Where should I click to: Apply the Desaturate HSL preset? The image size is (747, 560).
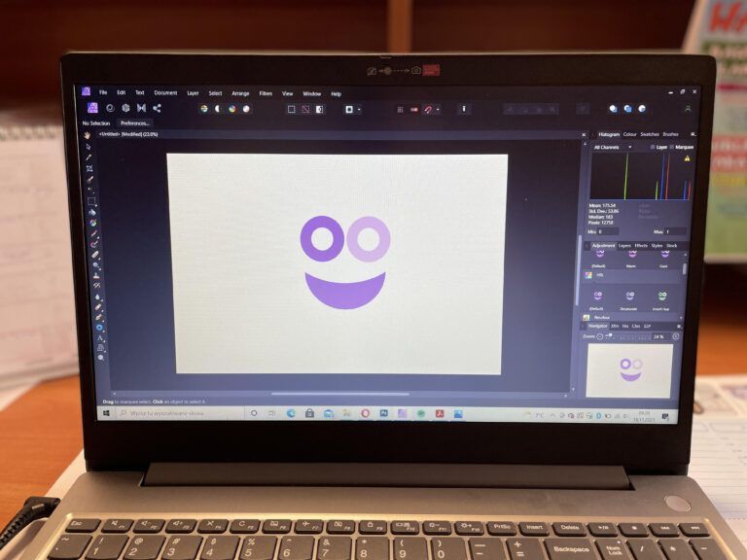click(629, 300)
